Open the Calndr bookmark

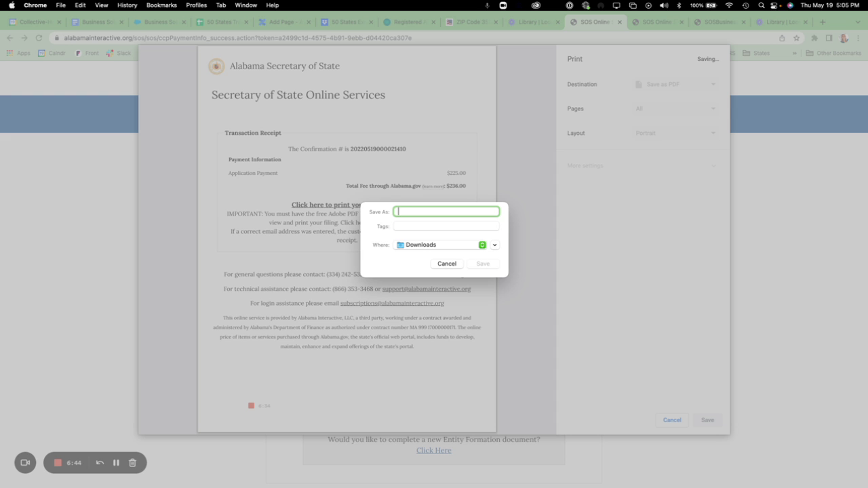click(x=52, y=53)
